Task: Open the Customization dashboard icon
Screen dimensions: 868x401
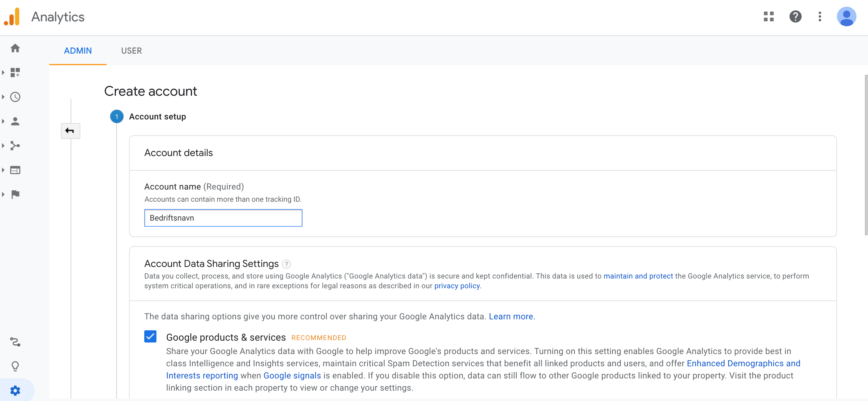Action: pos(15,72)
